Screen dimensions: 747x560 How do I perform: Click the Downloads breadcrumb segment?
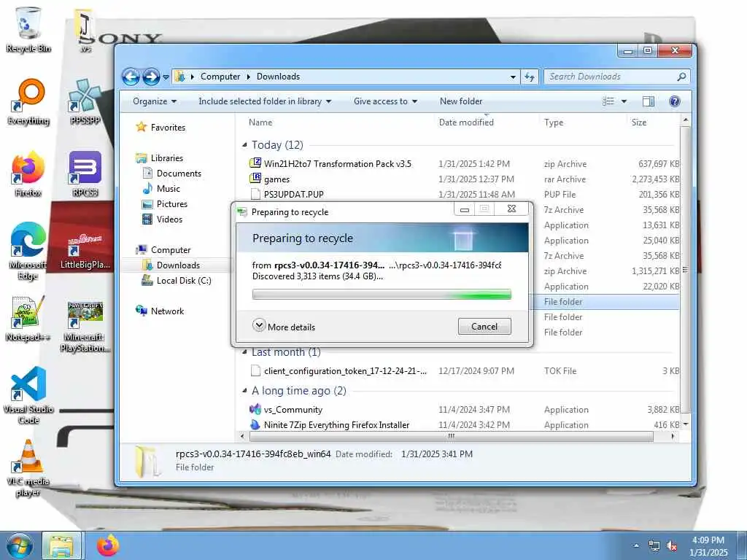(x=278, y=77)
